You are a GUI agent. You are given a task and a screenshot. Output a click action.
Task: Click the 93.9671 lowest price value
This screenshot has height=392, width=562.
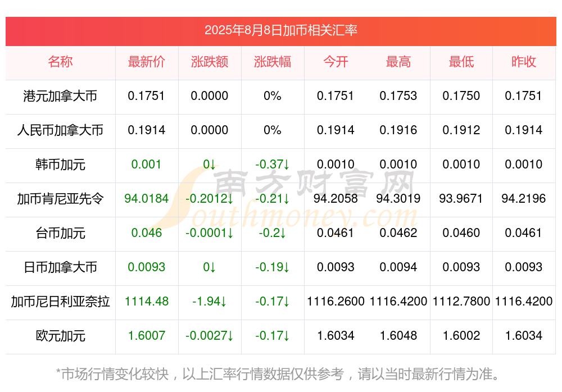(461, 198)
